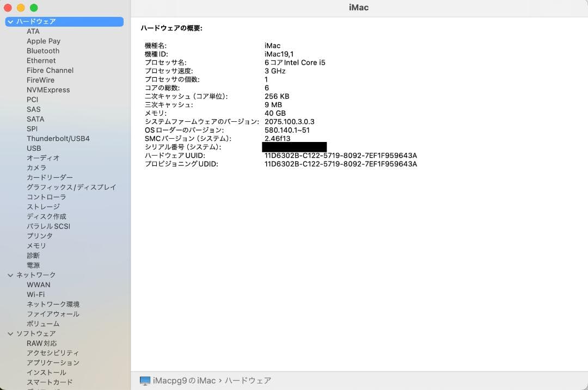The width and height of the screenshot is (588, 390).
Task: Collapse the ソフトウェア section
Action: pos(10,333)
